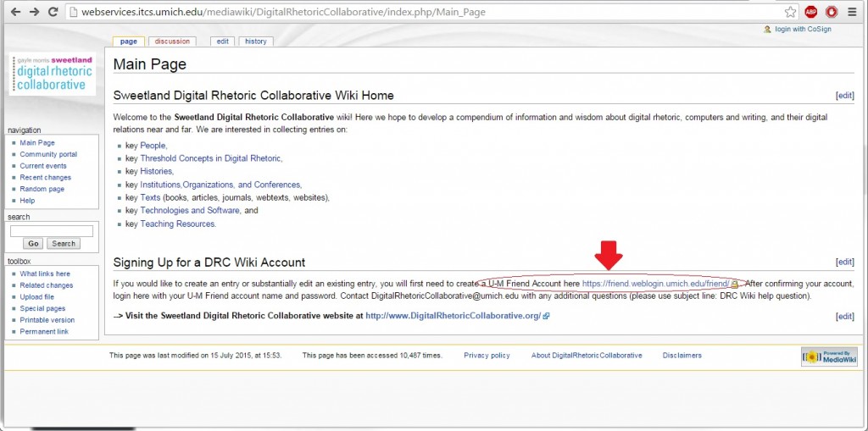The height and width of the screenshot is (431, 868).
Task: Open the Permanent link
Action: [x=44, y=332]
